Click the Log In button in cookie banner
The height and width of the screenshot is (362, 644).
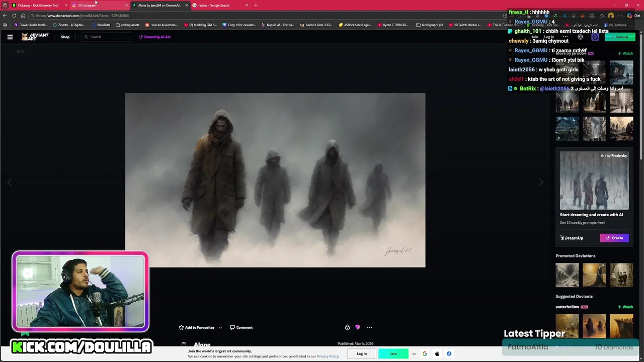coord(362,353)
